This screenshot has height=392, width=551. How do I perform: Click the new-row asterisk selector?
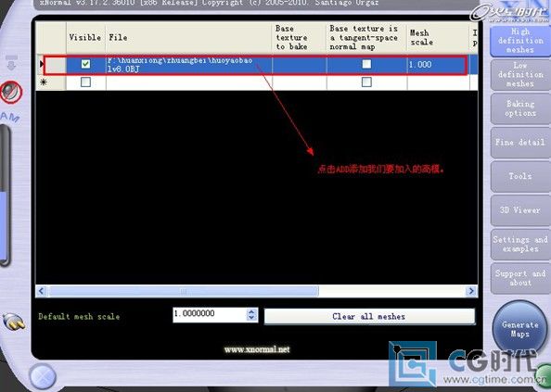51,82
